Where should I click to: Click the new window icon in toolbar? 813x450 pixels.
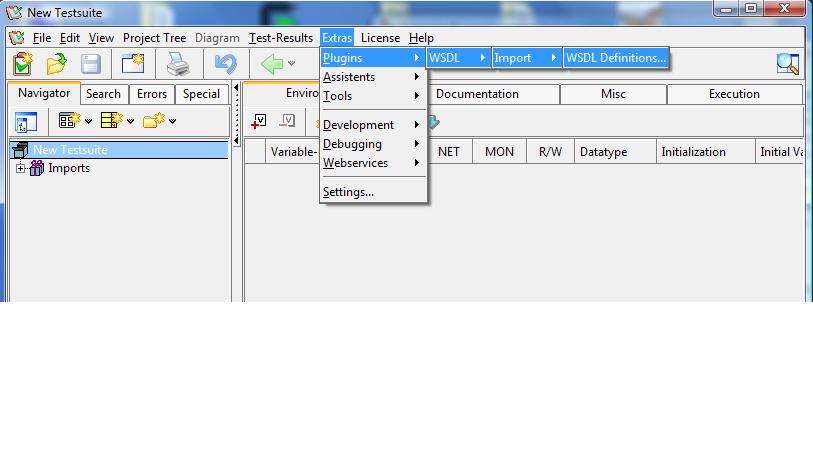click(133, 64)
